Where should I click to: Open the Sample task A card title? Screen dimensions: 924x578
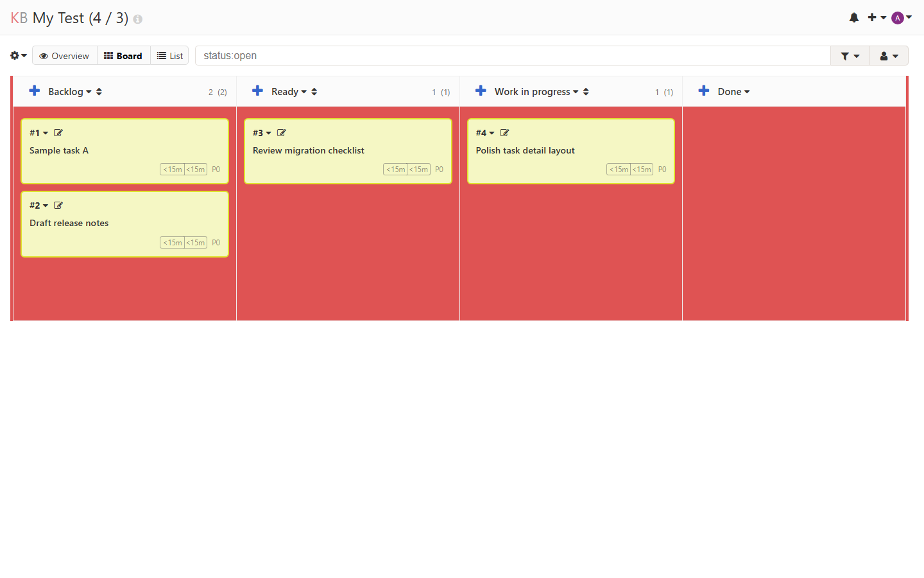59,150
